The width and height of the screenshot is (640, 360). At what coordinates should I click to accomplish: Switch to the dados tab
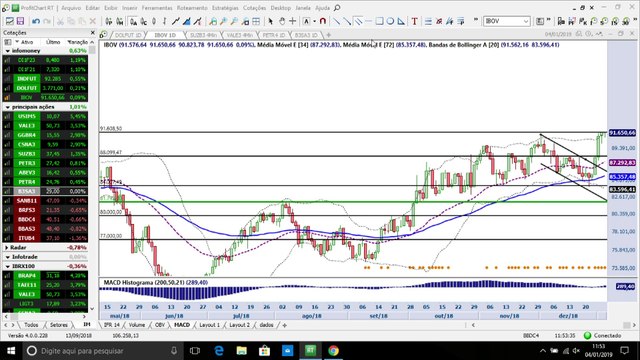pos(267,325)
